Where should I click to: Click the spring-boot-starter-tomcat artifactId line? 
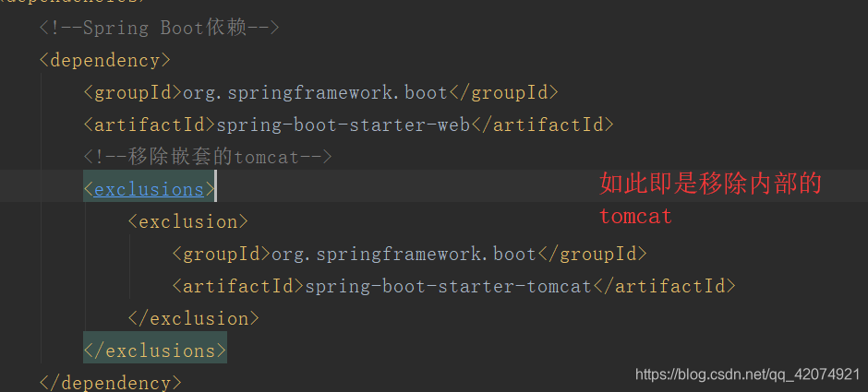click(454, 287)
